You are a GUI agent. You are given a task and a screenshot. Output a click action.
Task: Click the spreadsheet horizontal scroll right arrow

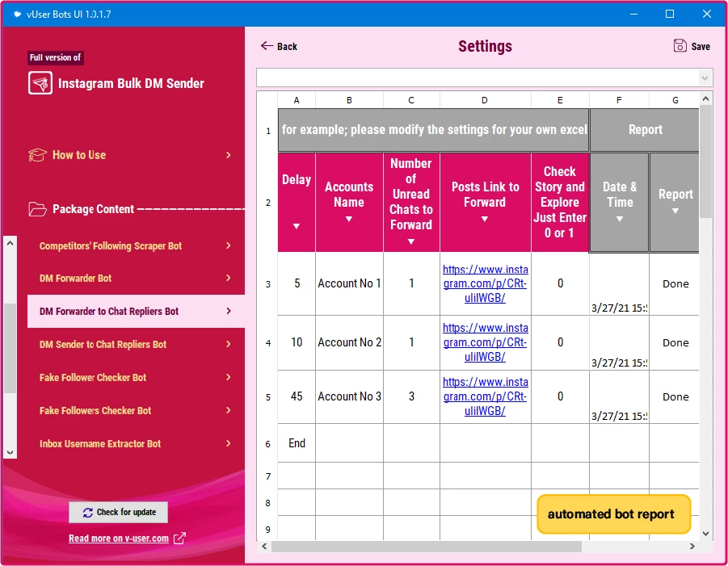692,547
